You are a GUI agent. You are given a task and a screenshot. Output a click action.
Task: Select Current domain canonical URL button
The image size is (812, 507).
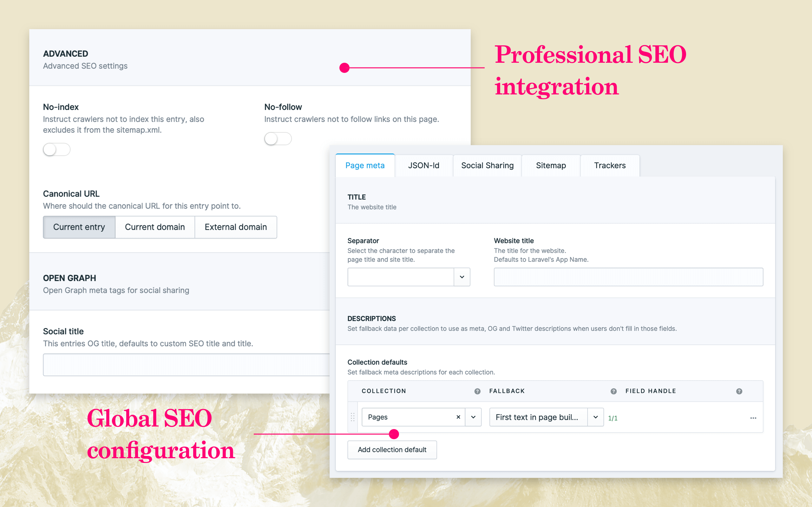(x=155, y=227)
